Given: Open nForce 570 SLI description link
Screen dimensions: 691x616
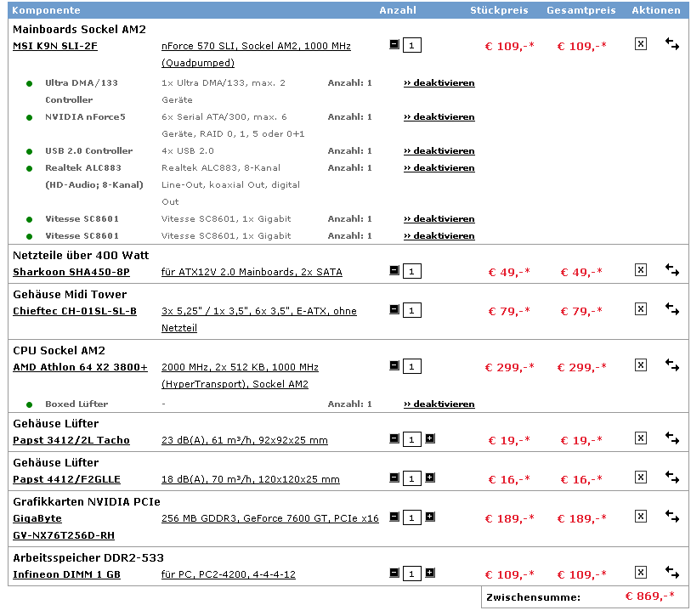Looking at the screenshot, I should pyautogui.click(x=256, y=54).
